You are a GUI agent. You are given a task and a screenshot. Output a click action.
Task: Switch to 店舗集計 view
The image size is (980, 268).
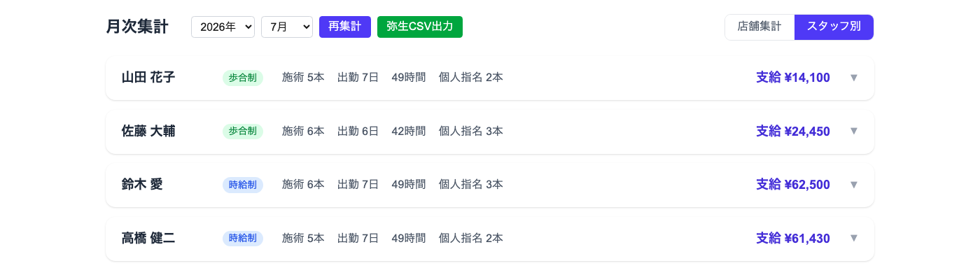click(x=759, y=27)
